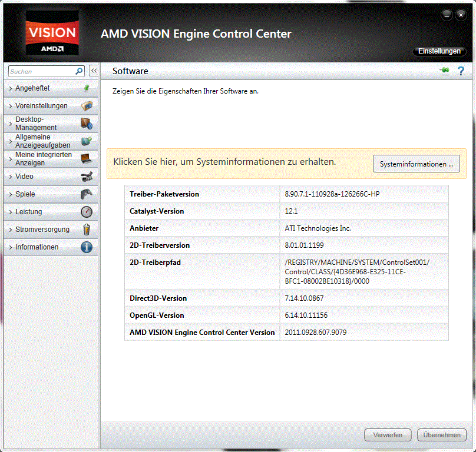The image size is (476, 452).
Task: Select 2D-Treiberversion value 8.01.01.1199
Action: click(304, 245)
